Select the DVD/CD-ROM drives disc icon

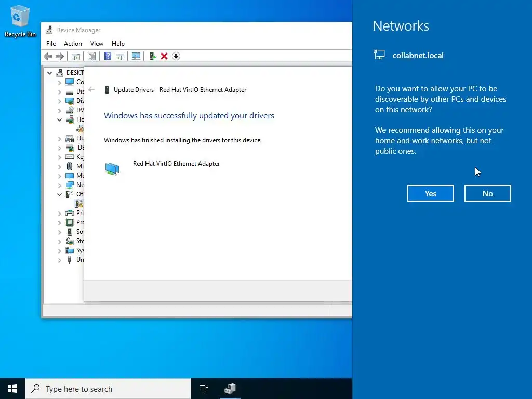70,110
